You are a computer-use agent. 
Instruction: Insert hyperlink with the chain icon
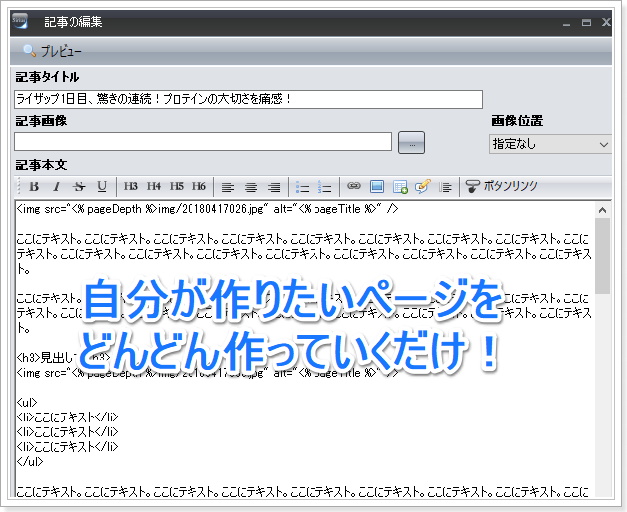pyautogui.click(x=353, y=186)
